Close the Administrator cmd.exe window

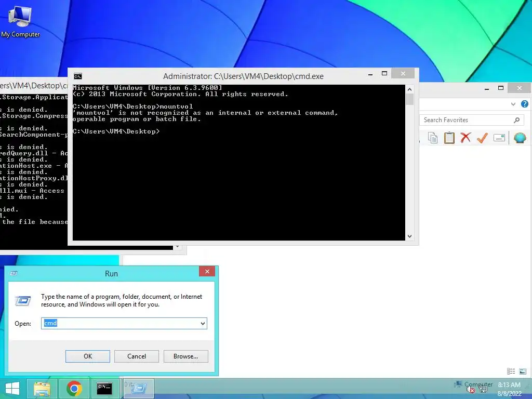[403, 73]
